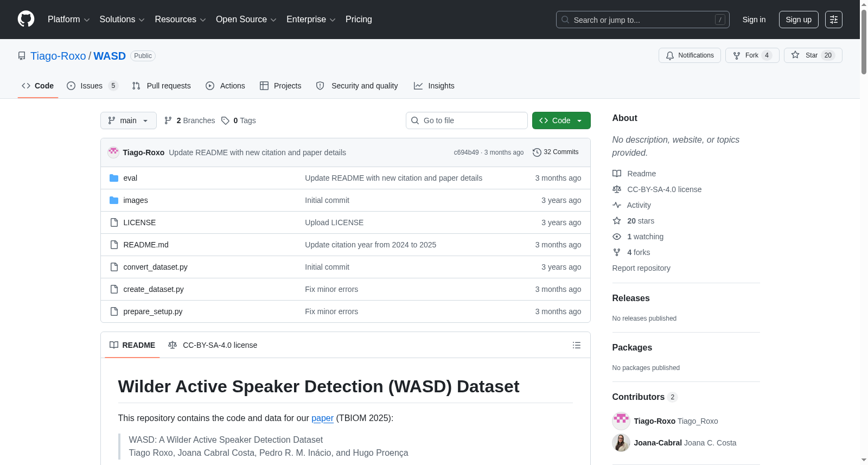Click the Notifications button
868x465 pixels.
tap(690, 55)
